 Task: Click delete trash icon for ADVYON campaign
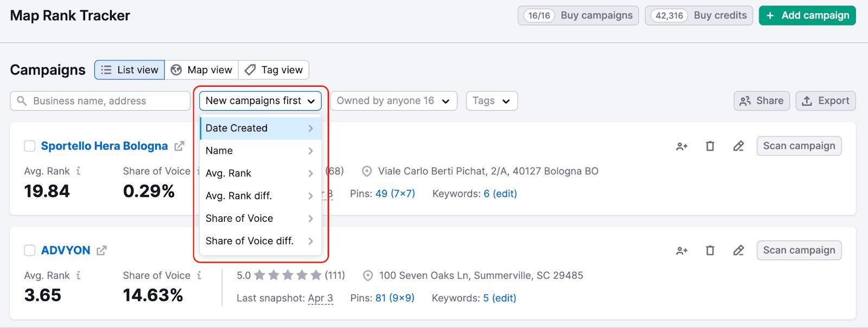pos(710,250)
